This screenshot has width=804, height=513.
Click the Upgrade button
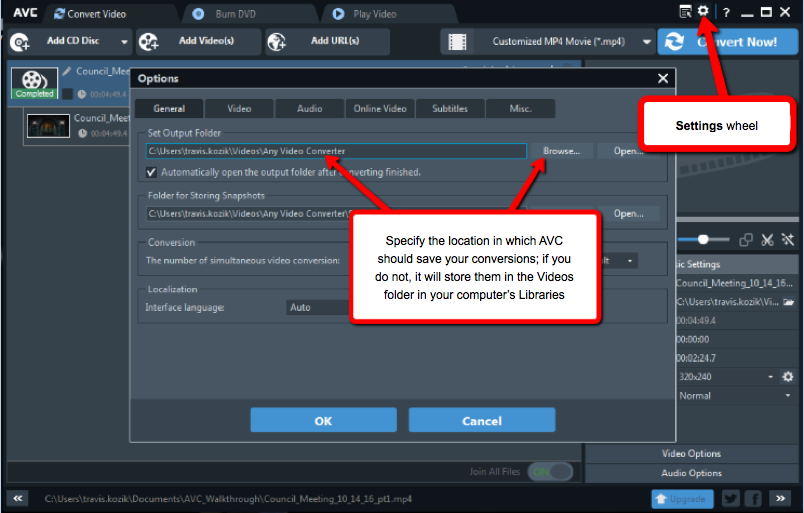[682, 499]
